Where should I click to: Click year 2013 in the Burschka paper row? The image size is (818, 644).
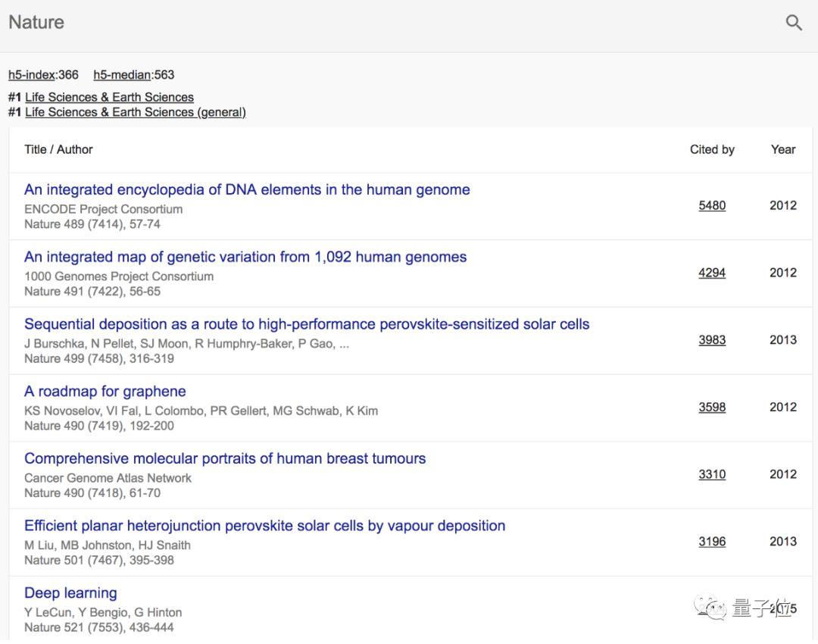tap(783, 340)
